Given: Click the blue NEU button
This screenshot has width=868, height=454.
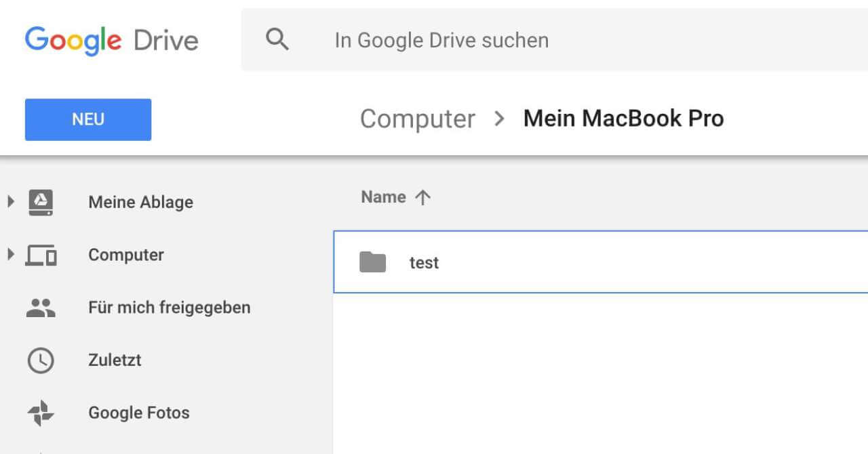Looking at the screenshot, I should 88,119.
